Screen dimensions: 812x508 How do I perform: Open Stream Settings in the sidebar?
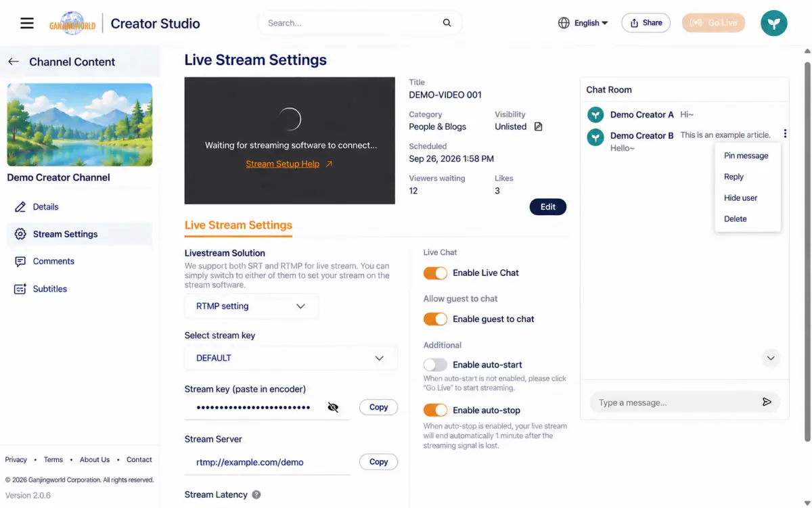click(x=79, y=234)
